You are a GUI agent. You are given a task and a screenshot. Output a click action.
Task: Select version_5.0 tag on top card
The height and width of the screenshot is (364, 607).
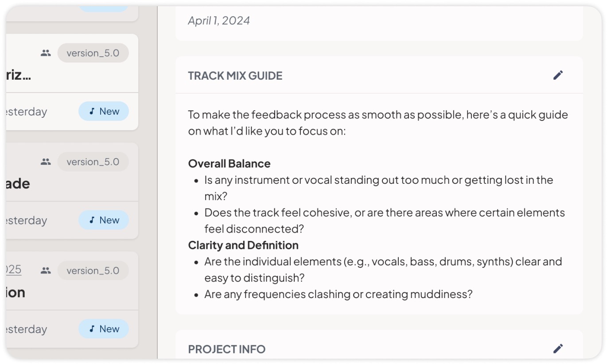93,53
